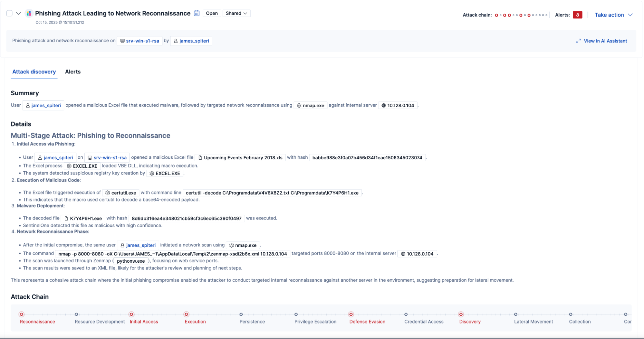Click the expand icon beside View in AI Assistant
Screen dimensions: 644x339
578,41
